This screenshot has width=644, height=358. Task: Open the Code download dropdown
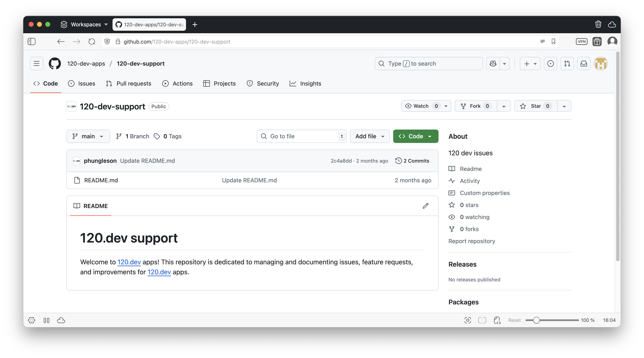(x=415, y=136)
